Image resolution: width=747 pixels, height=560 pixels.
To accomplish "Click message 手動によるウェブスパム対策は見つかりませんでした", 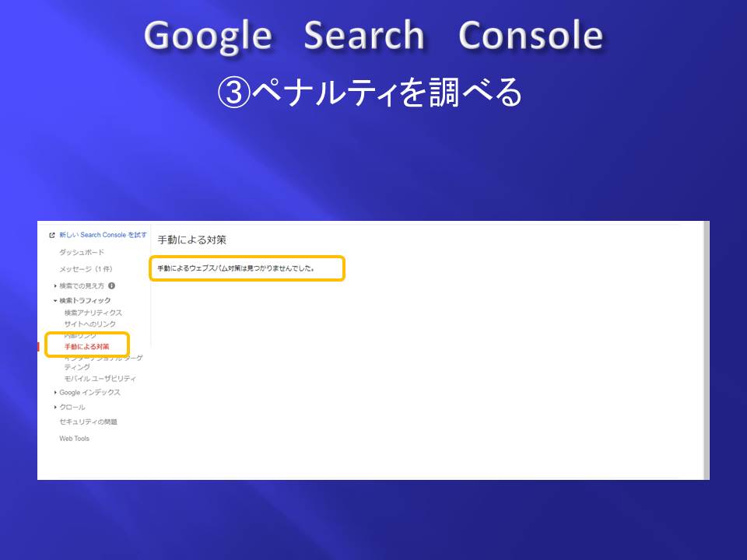I will [x=236, y=268].
